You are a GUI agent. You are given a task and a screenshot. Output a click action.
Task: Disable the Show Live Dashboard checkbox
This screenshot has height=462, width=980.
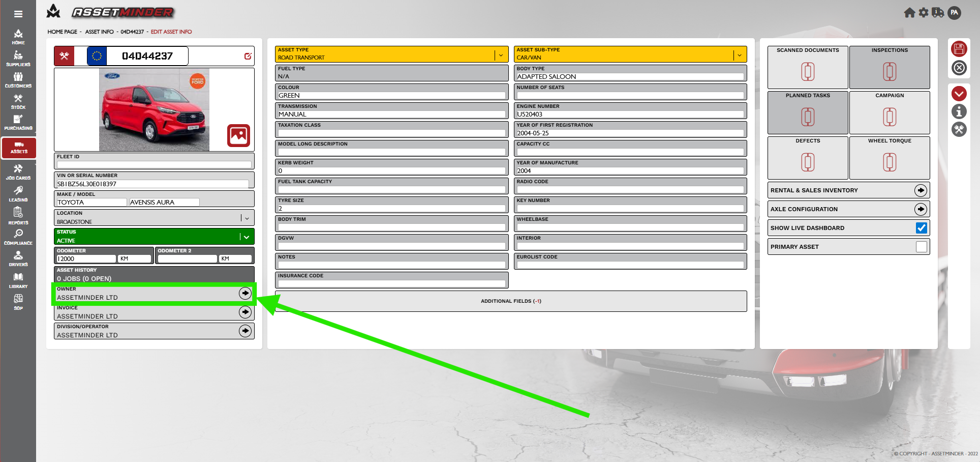click(x=921, y=228)
